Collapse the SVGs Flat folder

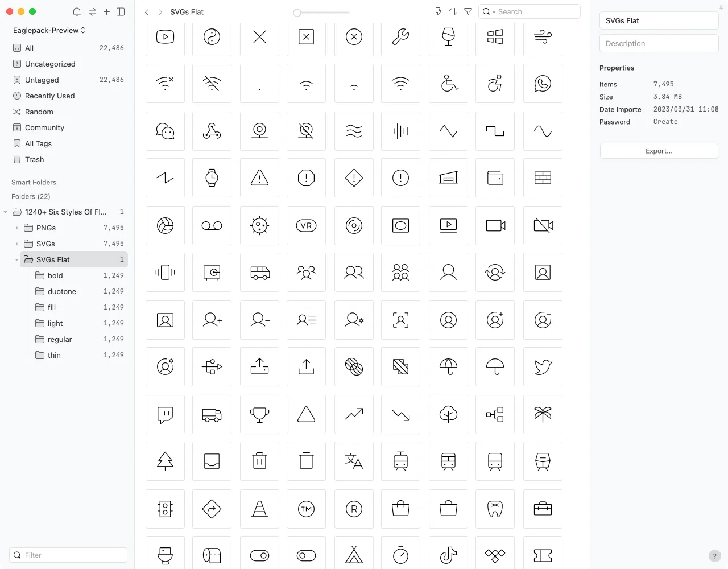pyautogui.click(x=16, y=259)
